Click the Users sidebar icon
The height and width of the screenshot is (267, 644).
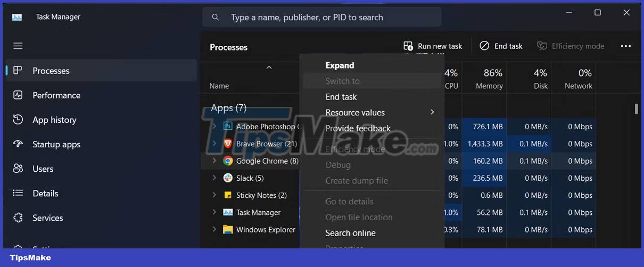click(18, 169)
